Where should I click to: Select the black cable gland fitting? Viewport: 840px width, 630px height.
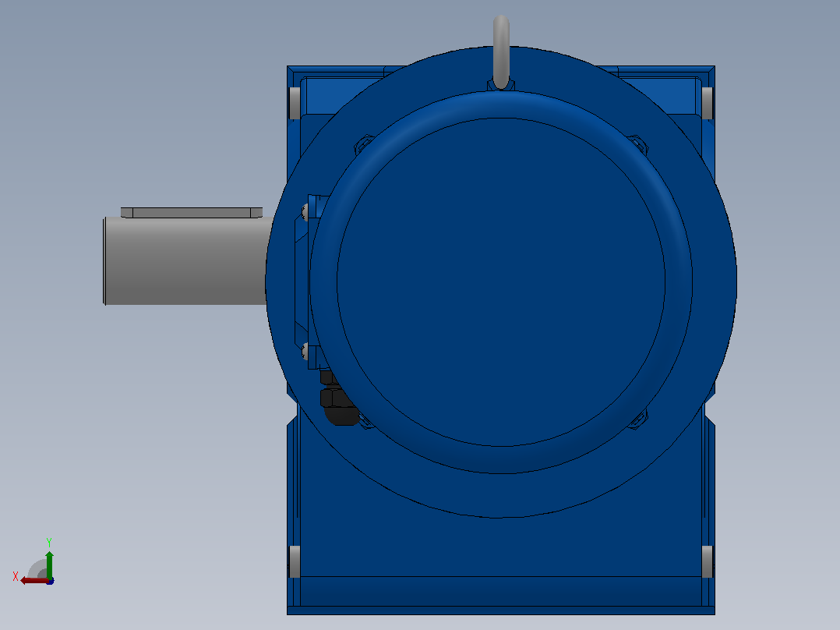point(337,398)
